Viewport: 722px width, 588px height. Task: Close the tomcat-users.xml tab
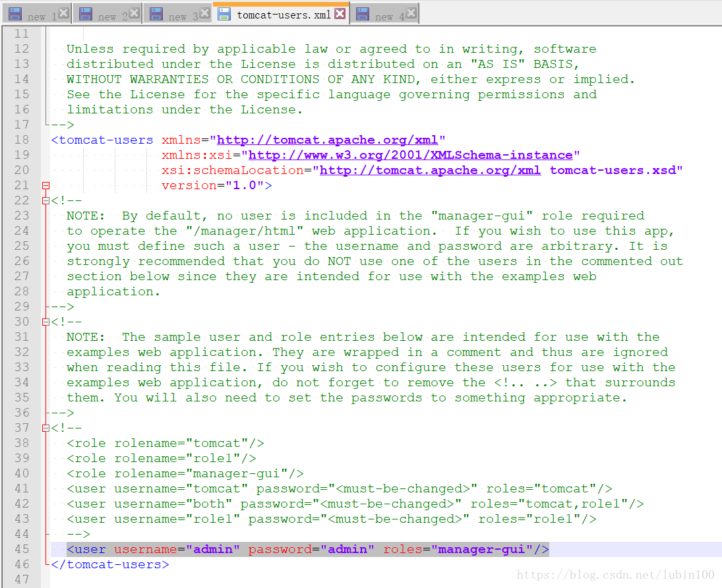(340, 13)
